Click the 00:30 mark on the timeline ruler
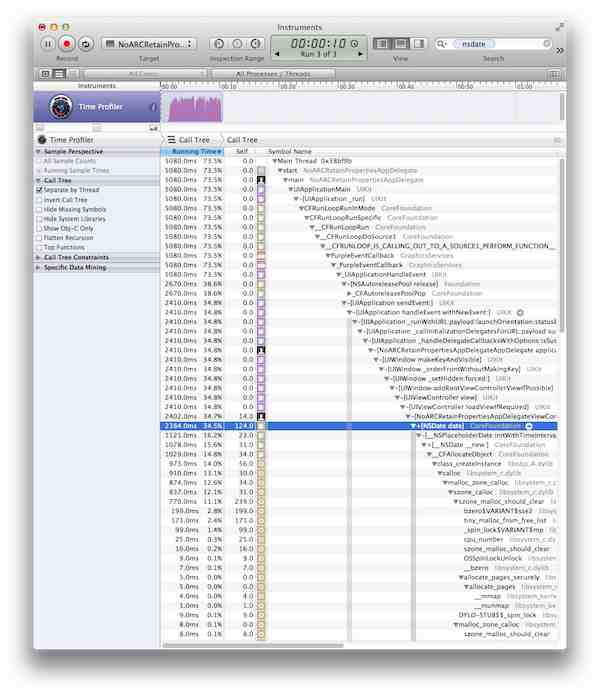Viewport: 600px width, 696px height. pyautogui.click(x=346, y=86)
